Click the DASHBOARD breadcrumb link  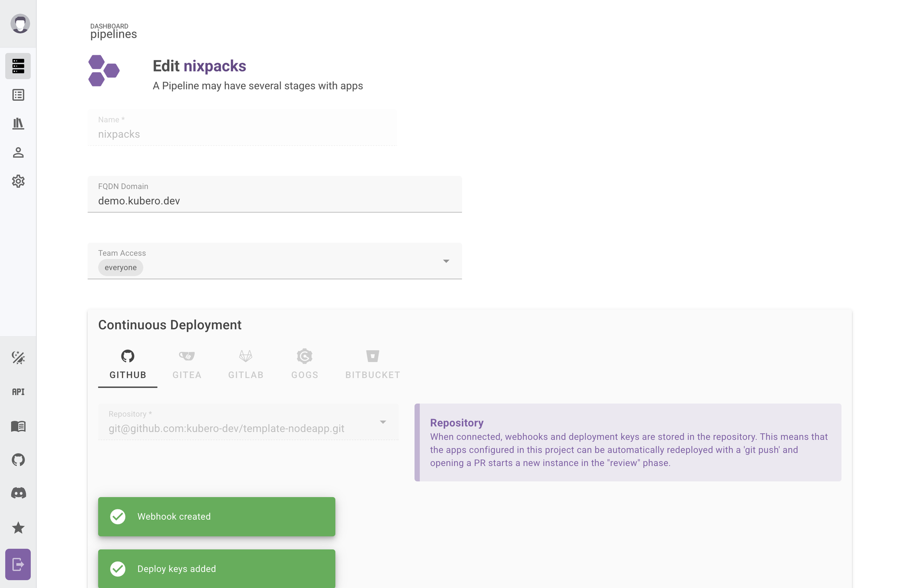pos(109,26)
